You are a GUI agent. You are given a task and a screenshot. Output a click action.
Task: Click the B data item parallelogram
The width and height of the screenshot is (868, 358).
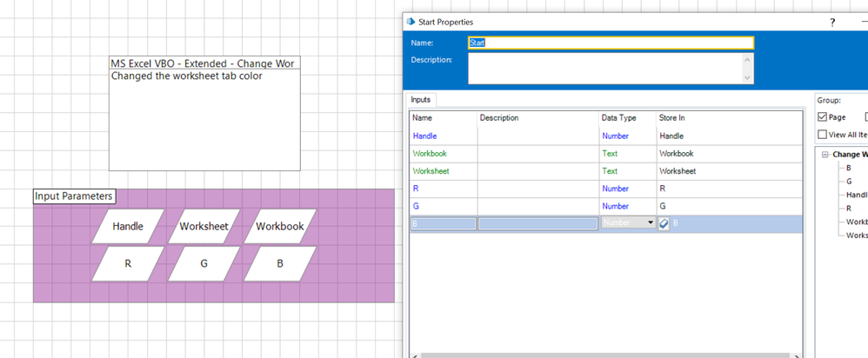279,263
